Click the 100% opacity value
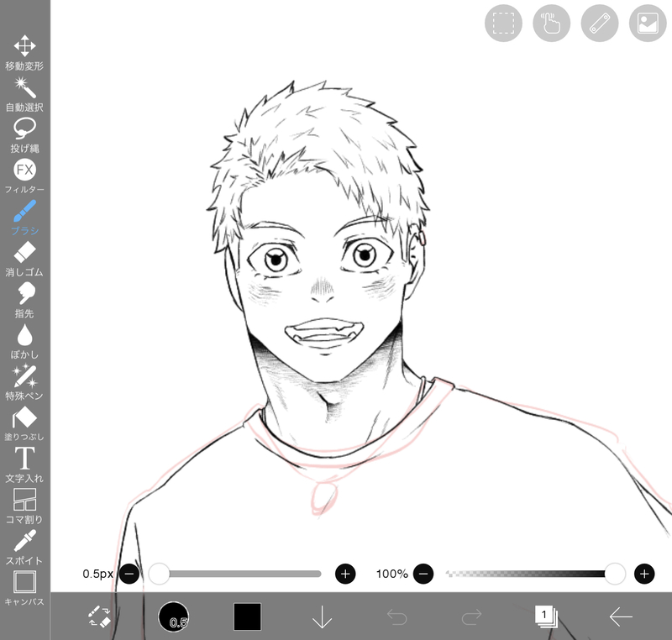Viewport: 672px width, 640px height. point(391,574)
